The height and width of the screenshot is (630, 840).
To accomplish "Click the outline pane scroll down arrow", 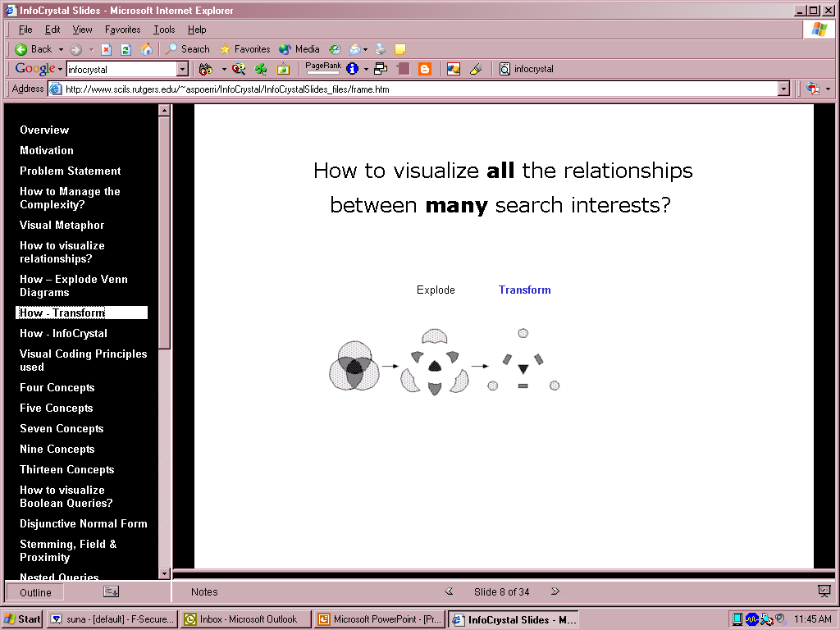I will (164, 573).
